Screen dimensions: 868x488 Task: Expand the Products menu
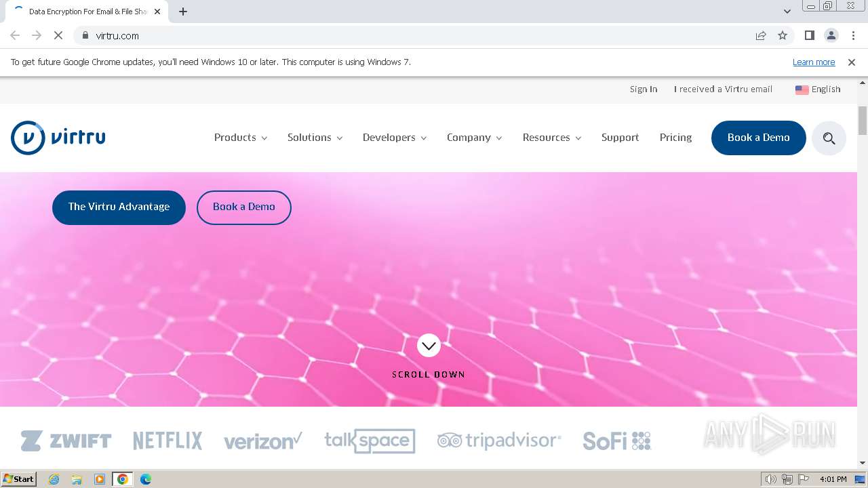pyautogui.click(x=241, y=138)
